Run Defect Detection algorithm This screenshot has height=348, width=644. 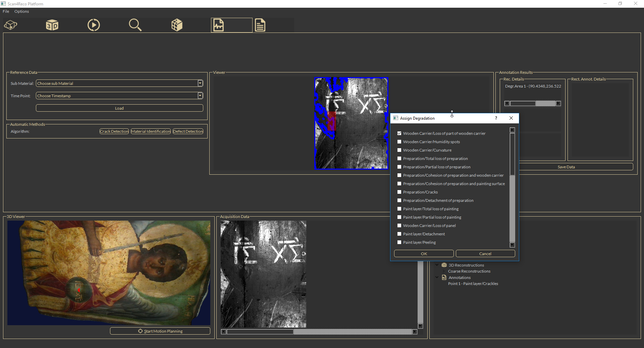[188, 131]
